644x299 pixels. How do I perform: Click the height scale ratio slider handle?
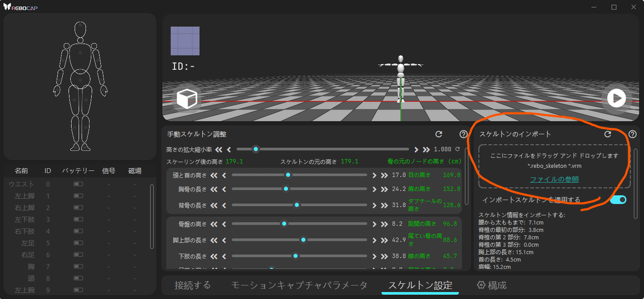pos(256,149)
